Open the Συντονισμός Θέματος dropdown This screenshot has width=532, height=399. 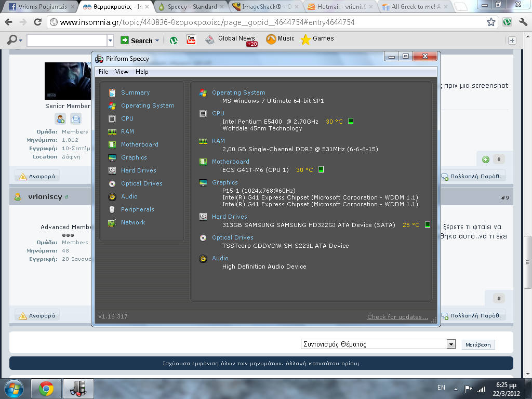point(378,344)
